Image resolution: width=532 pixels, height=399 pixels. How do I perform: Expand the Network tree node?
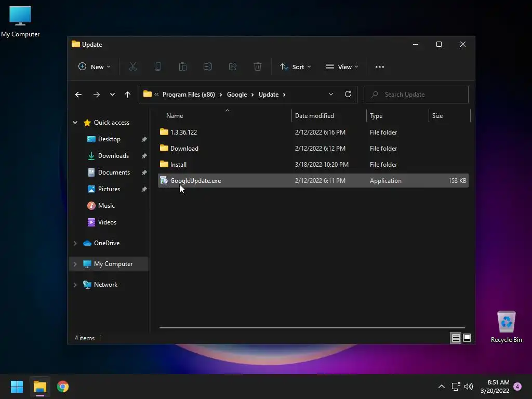point(75,285)
